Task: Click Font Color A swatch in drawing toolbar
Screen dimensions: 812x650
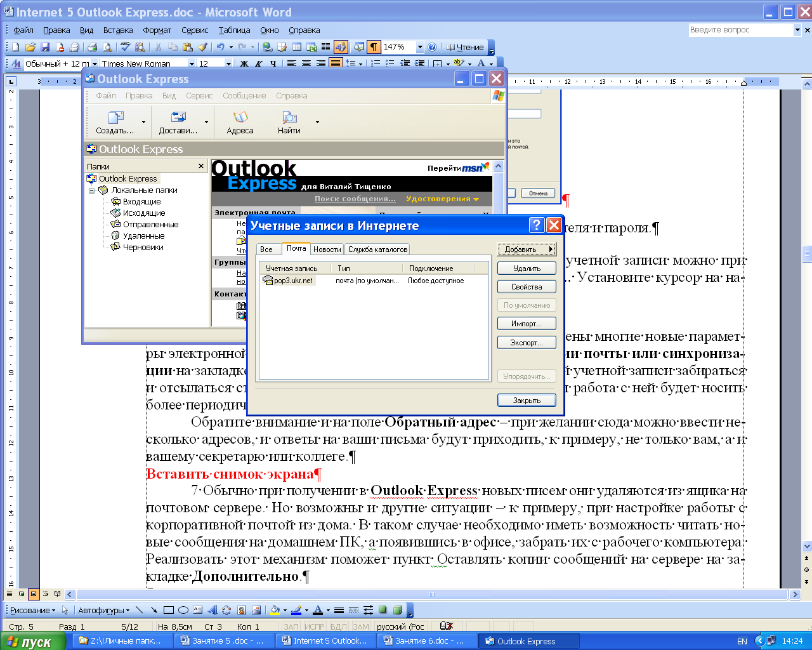Action: tap(318, 610)
